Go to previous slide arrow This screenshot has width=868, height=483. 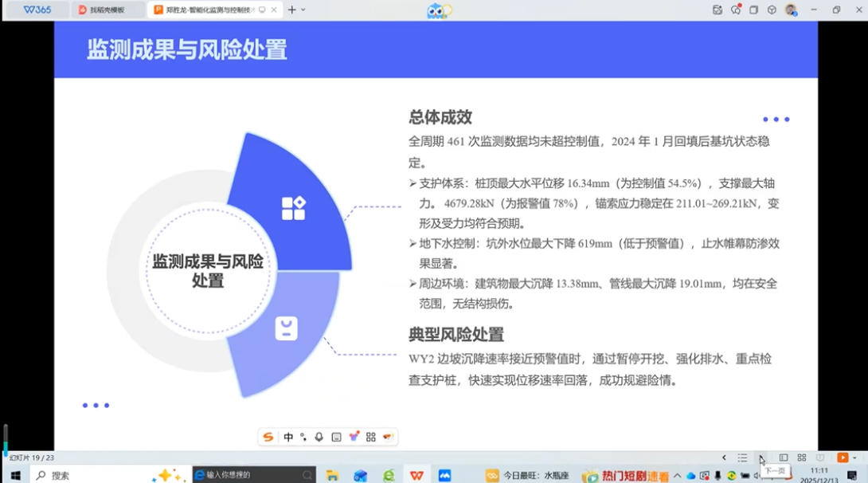(724, 457)
